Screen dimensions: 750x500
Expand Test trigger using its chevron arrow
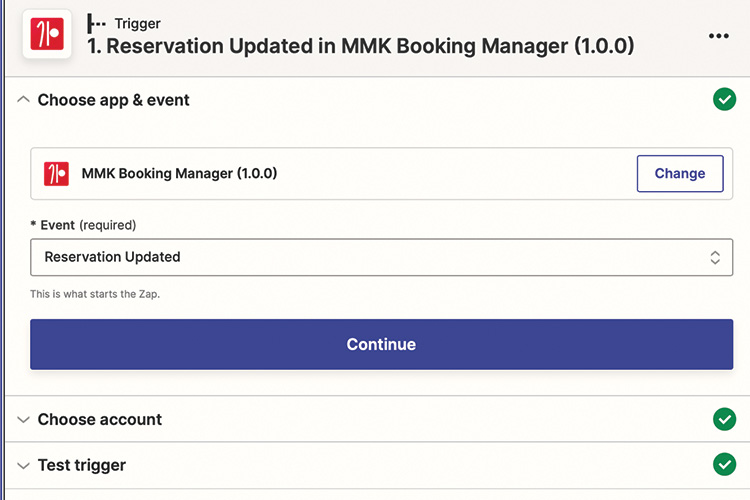click(x=23, y=466)
